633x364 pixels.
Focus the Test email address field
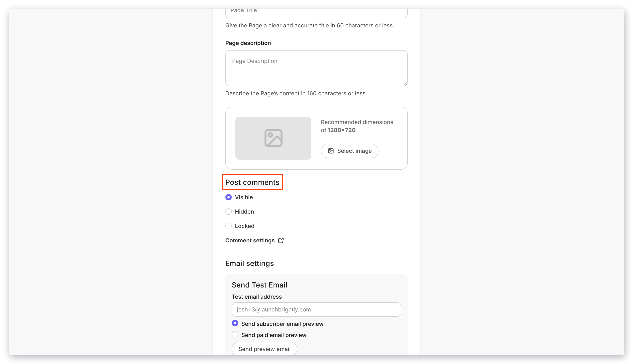(316, 309)
